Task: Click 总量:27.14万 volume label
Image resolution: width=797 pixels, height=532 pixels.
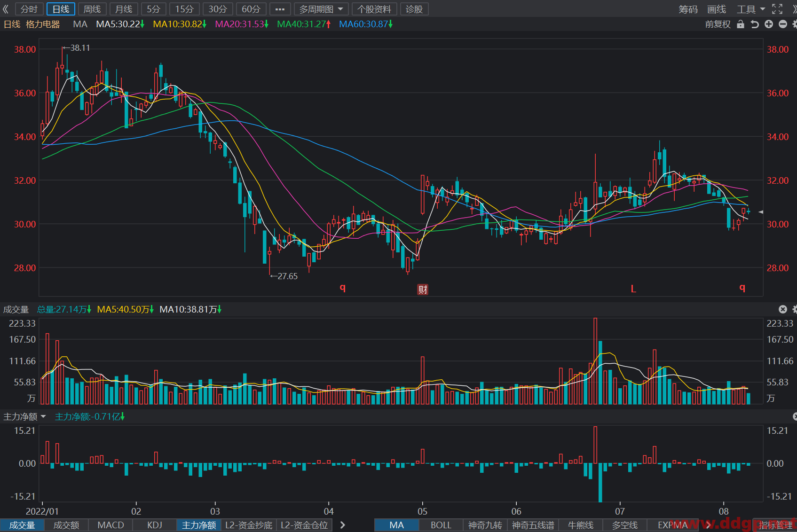Action: [64, 309]
